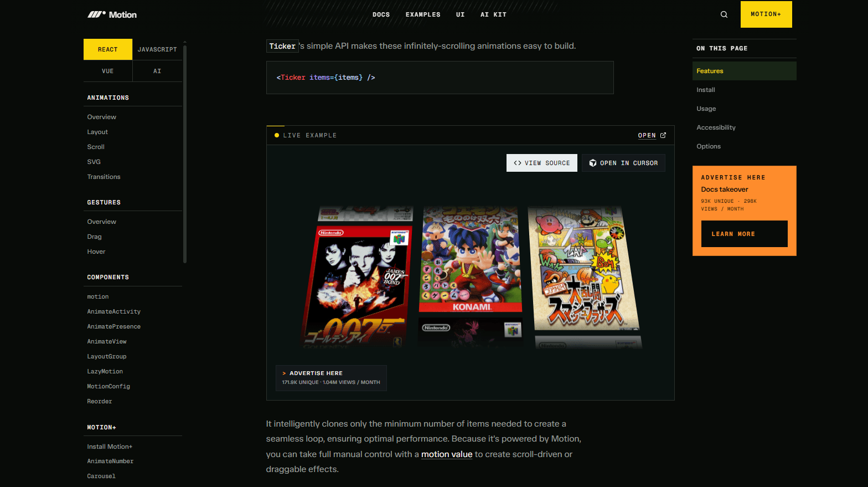Open SVG docs in sidebar
Viewport: 868px width, 487px height.
point(94,162)
